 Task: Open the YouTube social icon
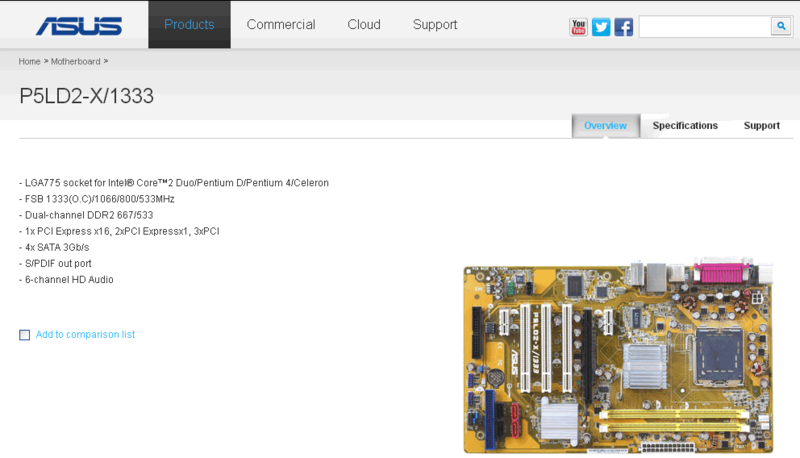coord(579,27)
